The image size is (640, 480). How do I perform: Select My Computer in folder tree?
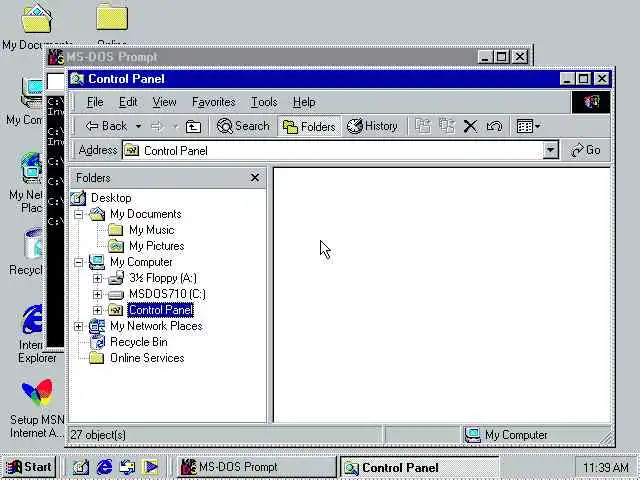[x=141, y=262]
